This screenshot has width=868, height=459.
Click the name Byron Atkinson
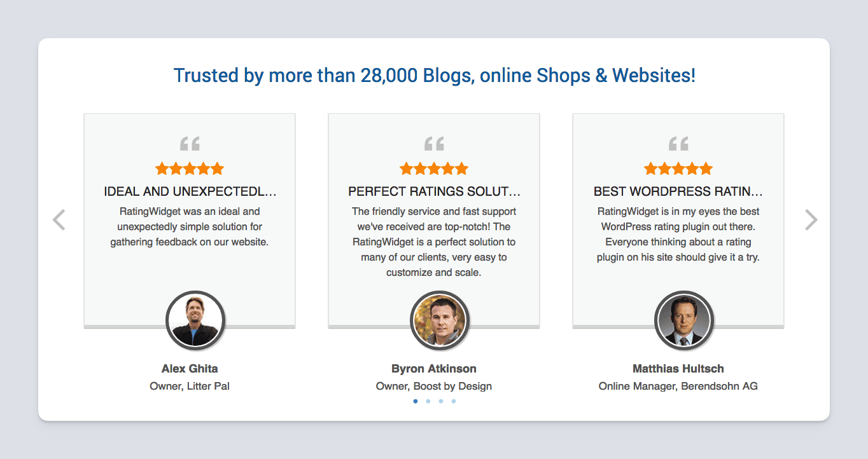pos(434,369)
